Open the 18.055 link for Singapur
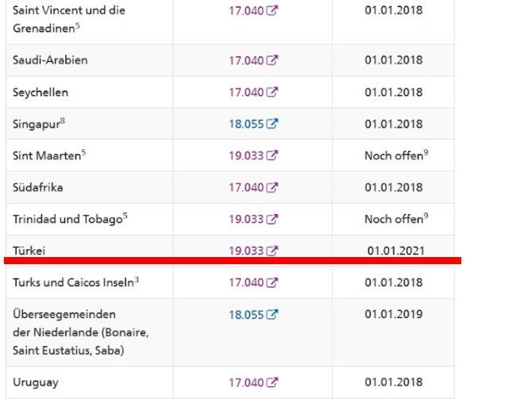 coord(246,124)
